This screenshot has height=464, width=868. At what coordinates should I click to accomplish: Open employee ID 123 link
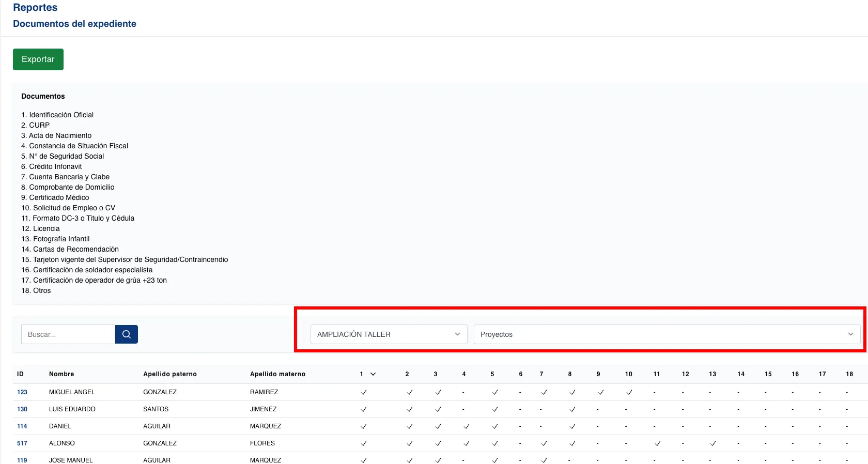click(x=22, y=392)
